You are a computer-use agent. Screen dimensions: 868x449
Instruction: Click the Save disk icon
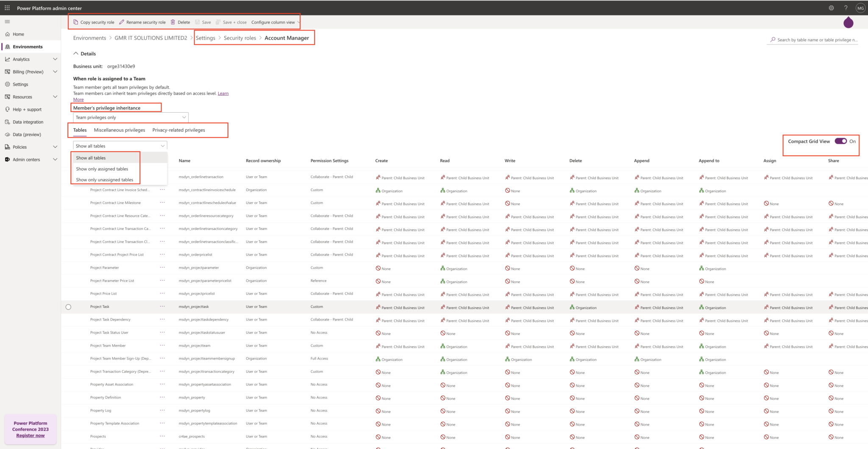tap(198, 22)
